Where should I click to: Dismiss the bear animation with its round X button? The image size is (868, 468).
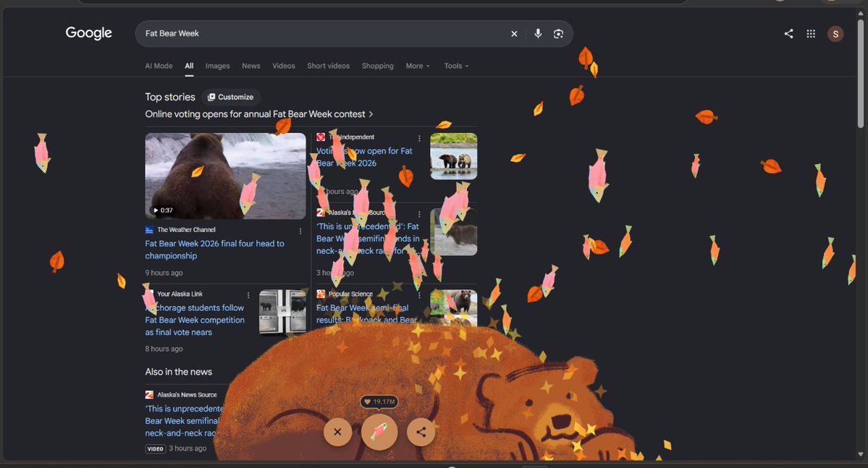coord(337,432)
